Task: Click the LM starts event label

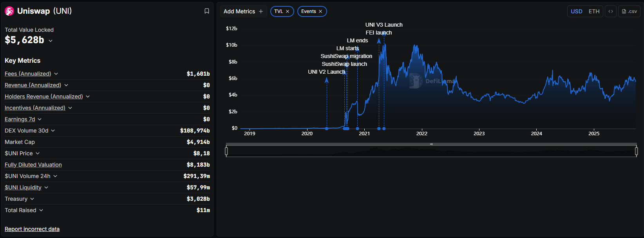Action: [x=347, y=48]
